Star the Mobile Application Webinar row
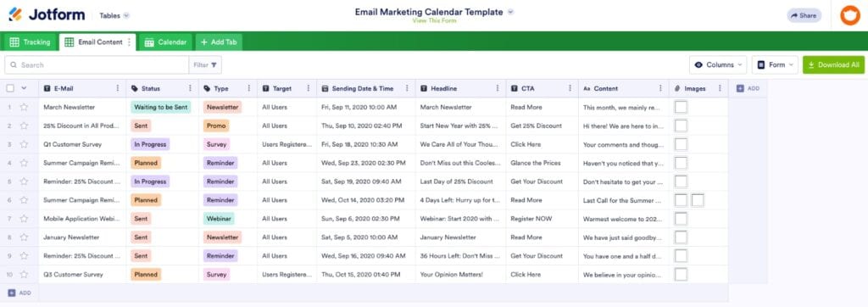 click(24, 219)
